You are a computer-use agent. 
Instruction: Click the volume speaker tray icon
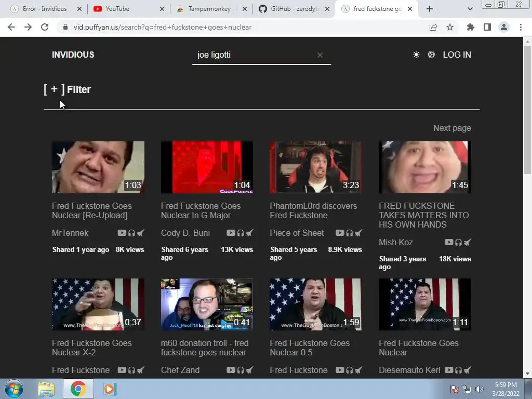coord(480,389)
